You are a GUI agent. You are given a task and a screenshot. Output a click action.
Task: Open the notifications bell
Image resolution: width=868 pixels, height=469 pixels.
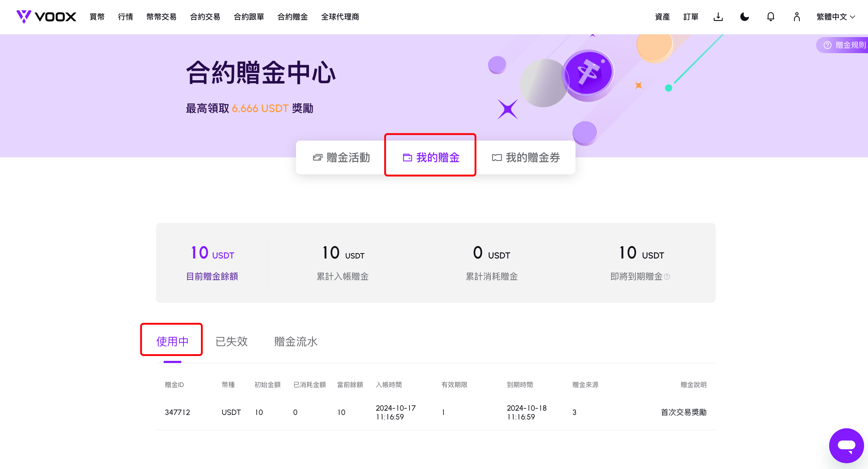click(771, 16)
